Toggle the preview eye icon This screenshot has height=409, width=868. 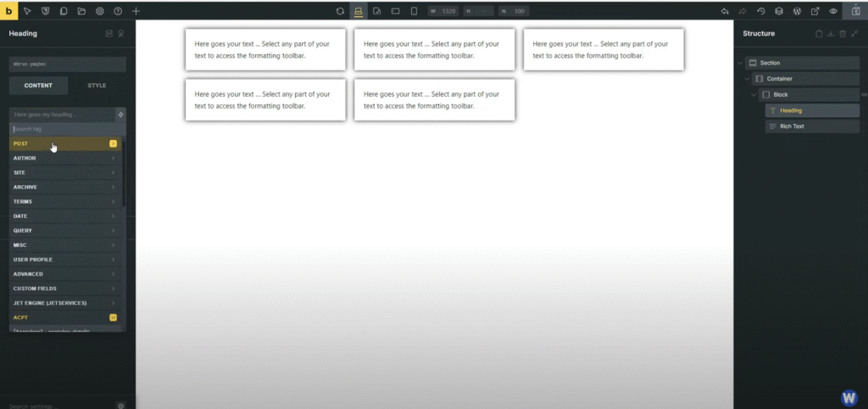833,11
